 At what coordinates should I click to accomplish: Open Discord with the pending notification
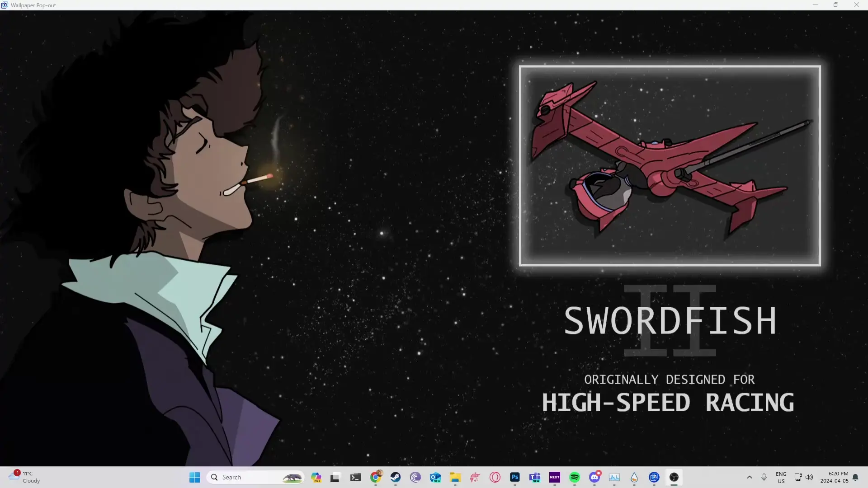[x=594, y=478]
